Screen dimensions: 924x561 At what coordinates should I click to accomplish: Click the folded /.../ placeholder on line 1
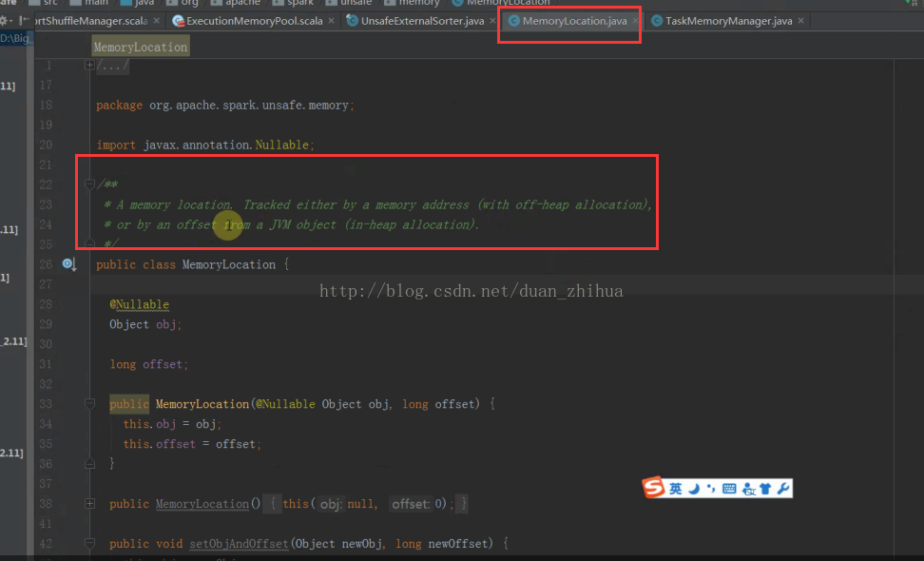(112, 66)
